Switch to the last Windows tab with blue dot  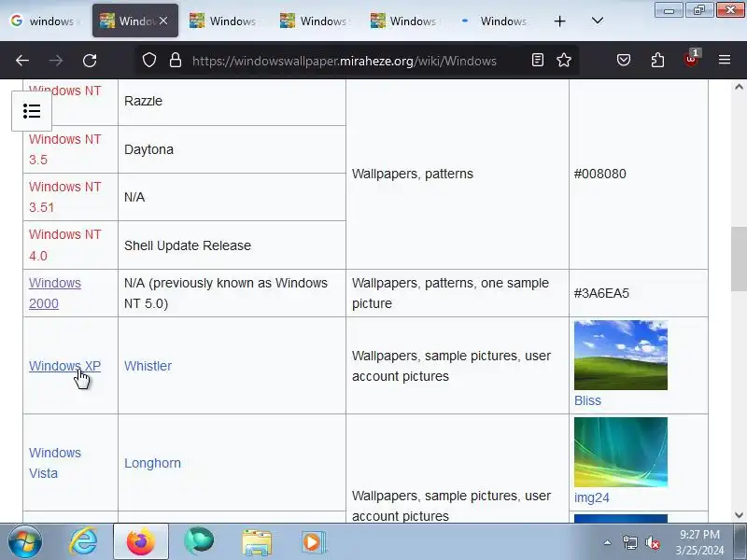tap(496, 21)
